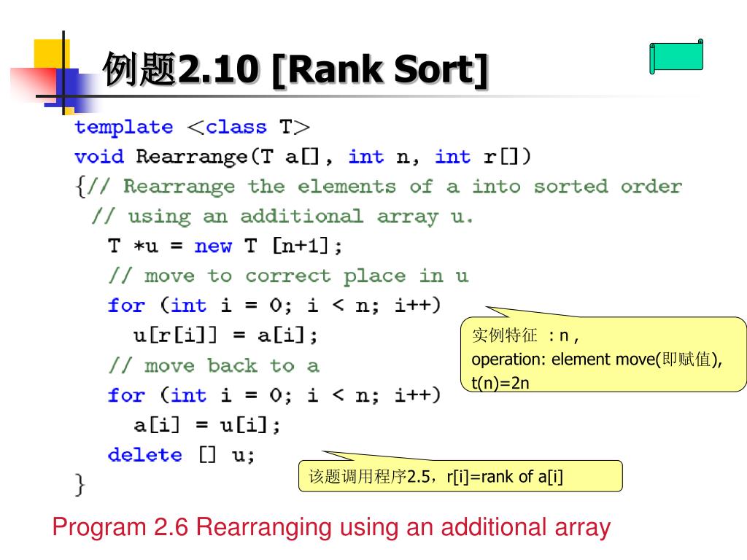Click the callout text "实例特征 : n ,"
This screenshot has width=747, height=560.
(x=525, y=335)
